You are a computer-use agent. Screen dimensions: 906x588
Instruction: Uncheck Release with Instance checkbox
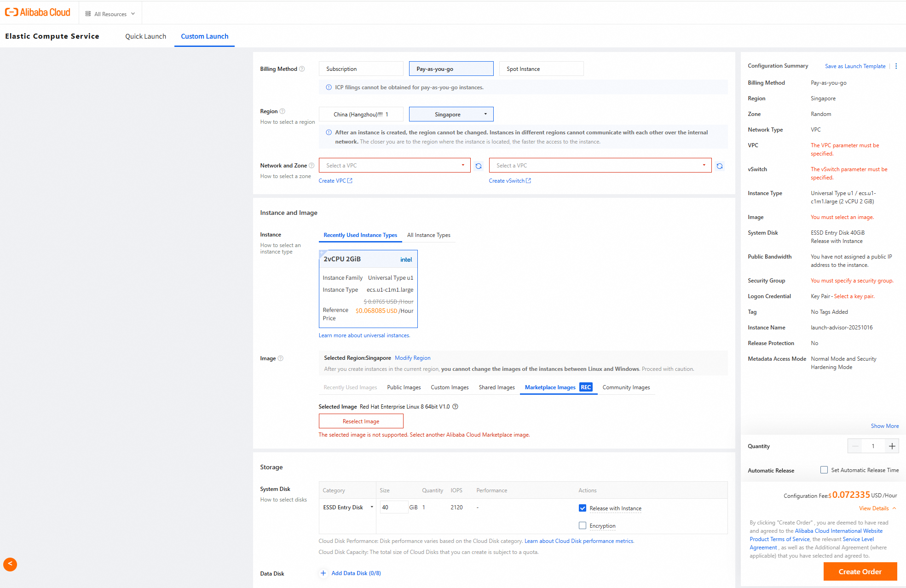coord(583,508)
